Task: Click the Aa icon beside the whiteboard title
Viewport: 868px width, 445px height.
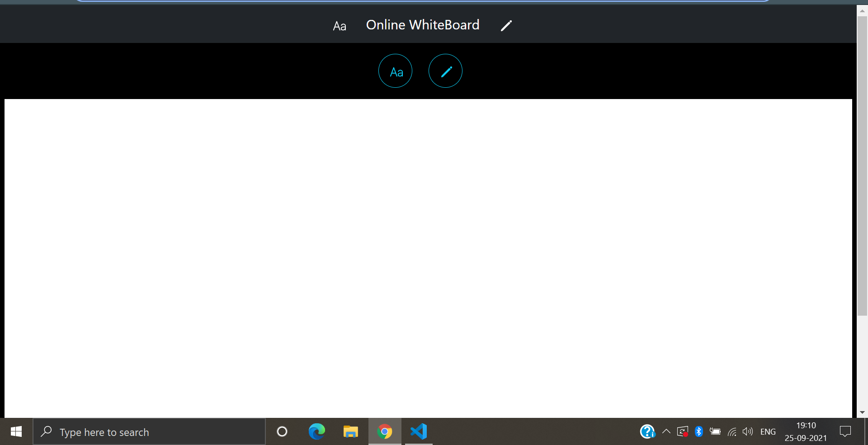Action: click(339, 25)
